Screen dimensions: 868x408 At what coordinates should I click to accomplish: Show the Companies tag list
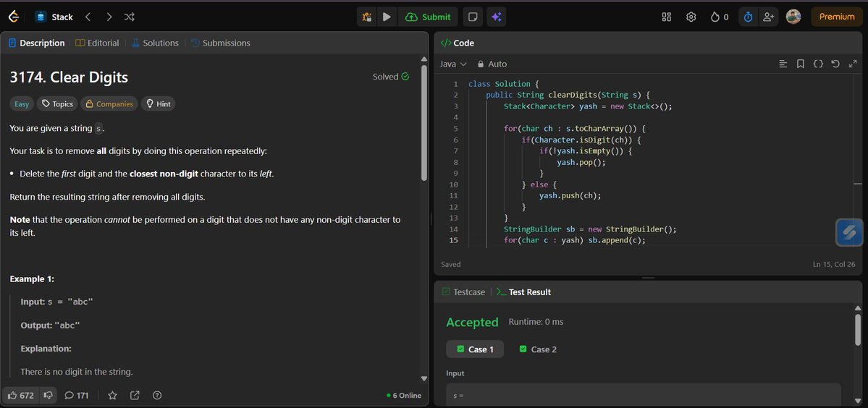(109, 104)
